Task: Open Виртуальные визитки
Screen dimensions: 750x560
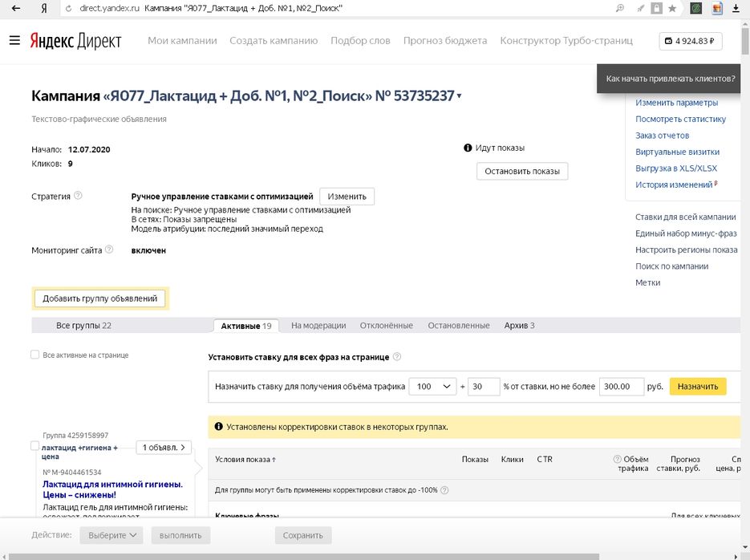Action: pos(677,152)
